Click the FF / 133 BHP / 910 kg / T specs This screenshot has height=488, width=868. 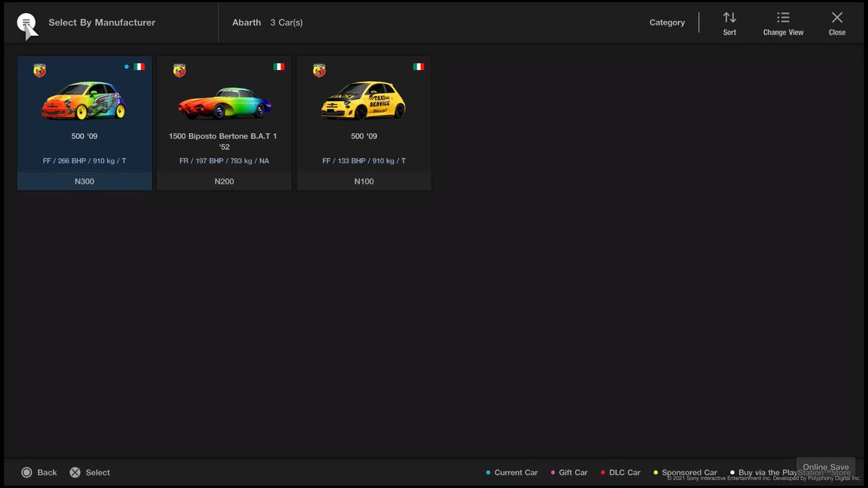(364, 160)
